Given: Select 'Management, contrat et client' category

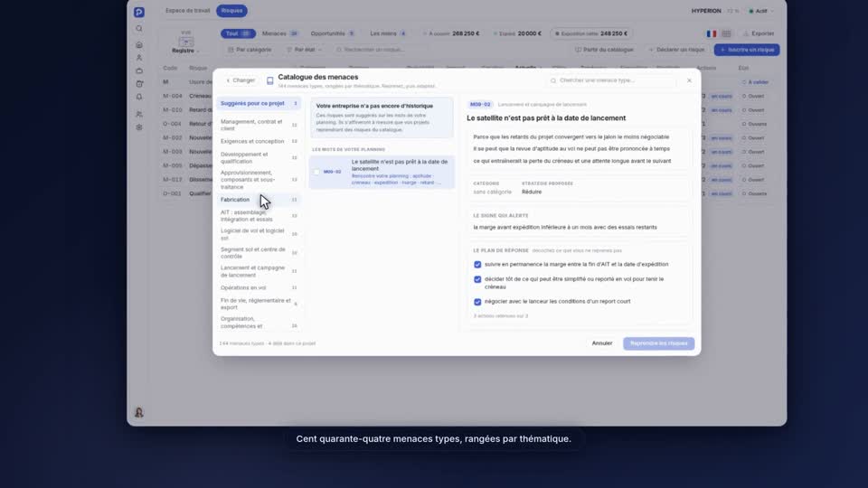Looking at the screenshot, I should click(x=259, y=125).
